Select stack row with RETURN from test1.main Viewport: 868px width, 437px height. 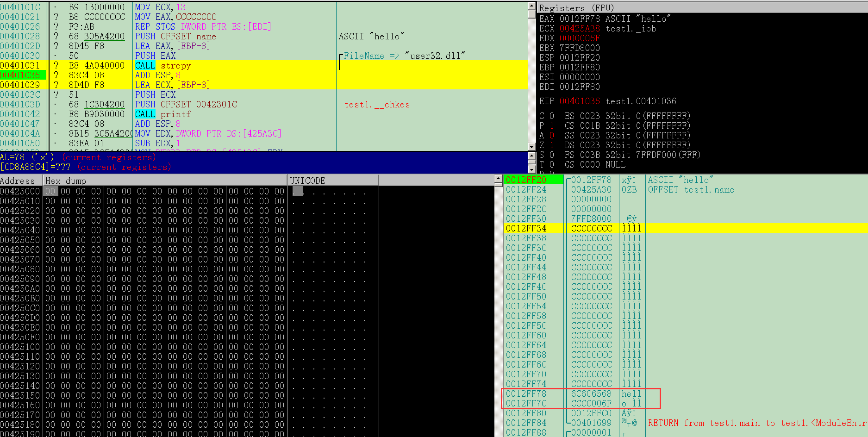pyautogui.click(x=526, y=423)
